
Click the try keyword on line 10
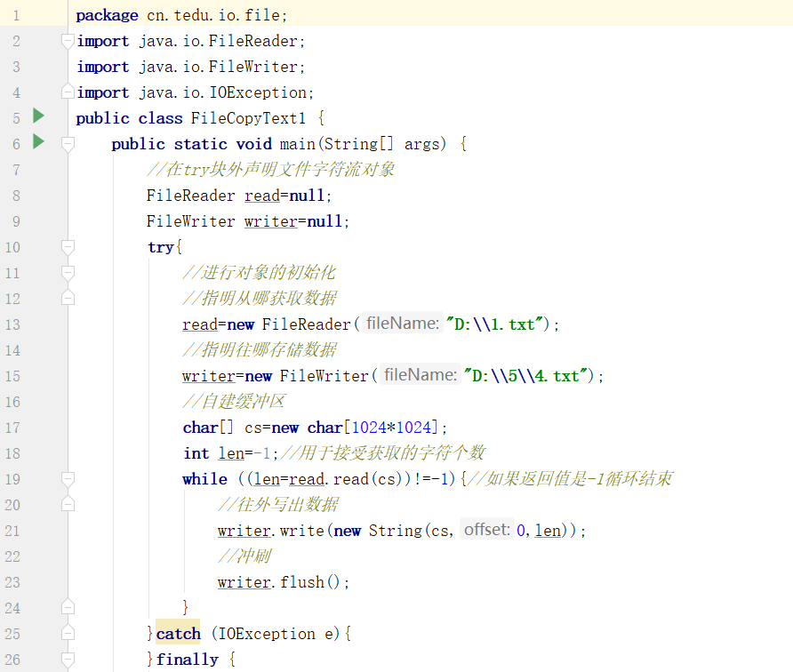[161, 247]
